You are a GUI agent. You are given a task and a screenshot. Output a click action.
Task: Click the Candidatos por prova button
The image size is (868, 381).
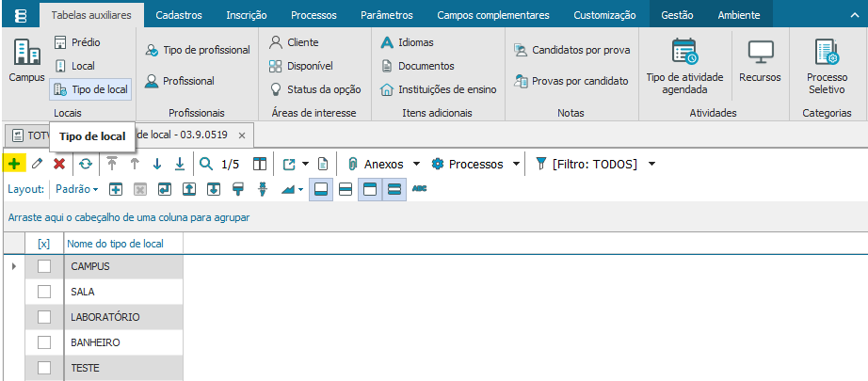click(x=572, y=50)
